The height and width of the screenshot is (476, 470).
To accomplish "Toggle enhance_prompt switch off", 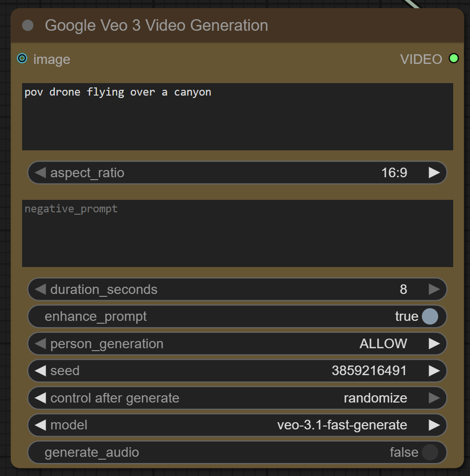I will click(430, 317).
